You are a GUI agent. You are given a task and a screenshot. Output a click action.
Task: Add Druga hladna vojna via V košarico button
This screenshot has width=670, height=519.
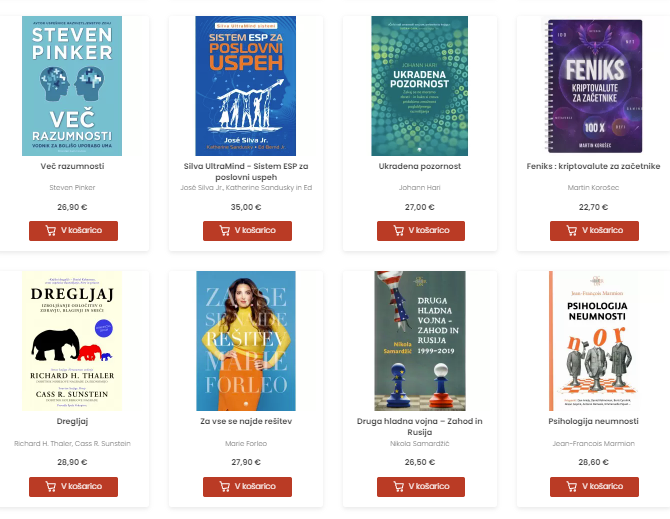coord(421,487)
